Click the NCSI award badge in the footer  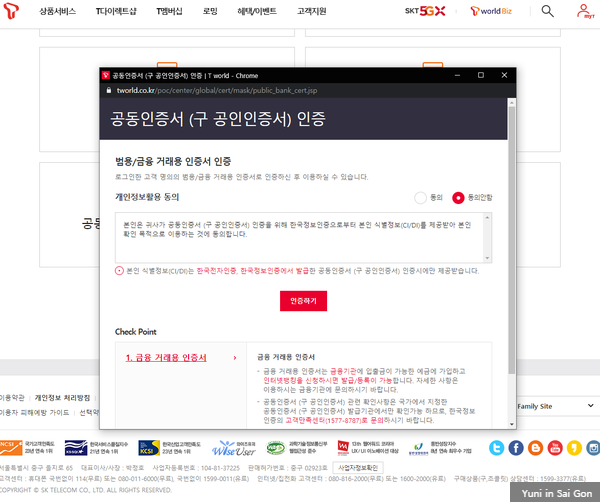(x=27, y=448)
